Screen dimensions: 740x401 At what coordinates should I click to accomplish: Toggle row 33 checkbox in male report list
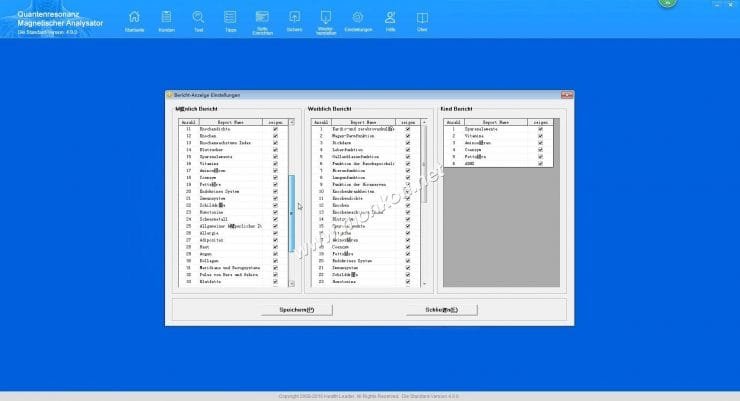click(276, 282)
